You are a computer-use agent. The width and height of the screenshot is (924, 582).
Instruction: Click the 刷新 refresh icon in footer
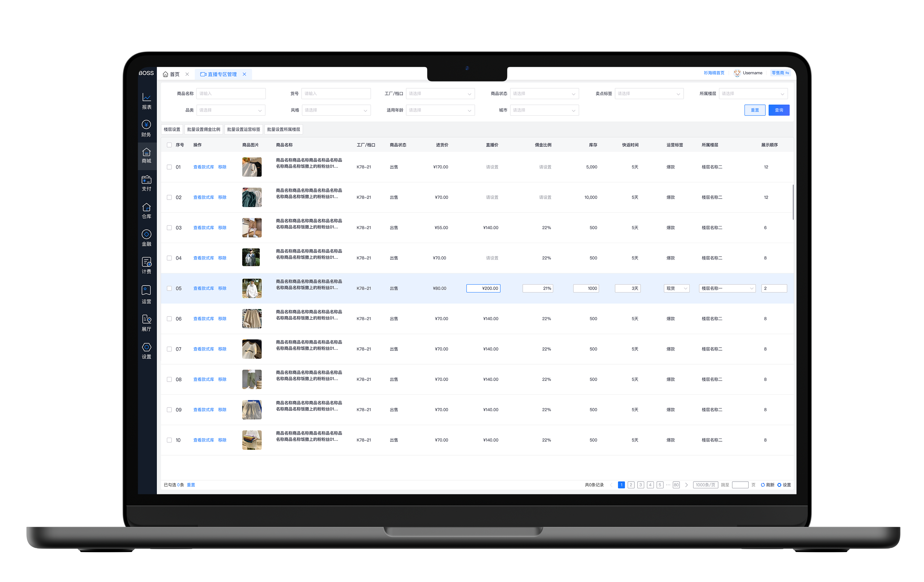(x=763, y=485)
